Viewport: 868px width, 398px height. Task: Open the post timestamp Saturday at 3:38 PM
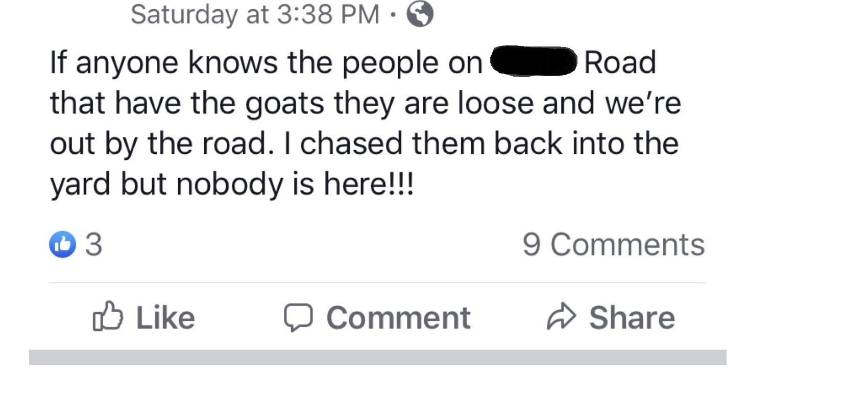tap(255, 14)
